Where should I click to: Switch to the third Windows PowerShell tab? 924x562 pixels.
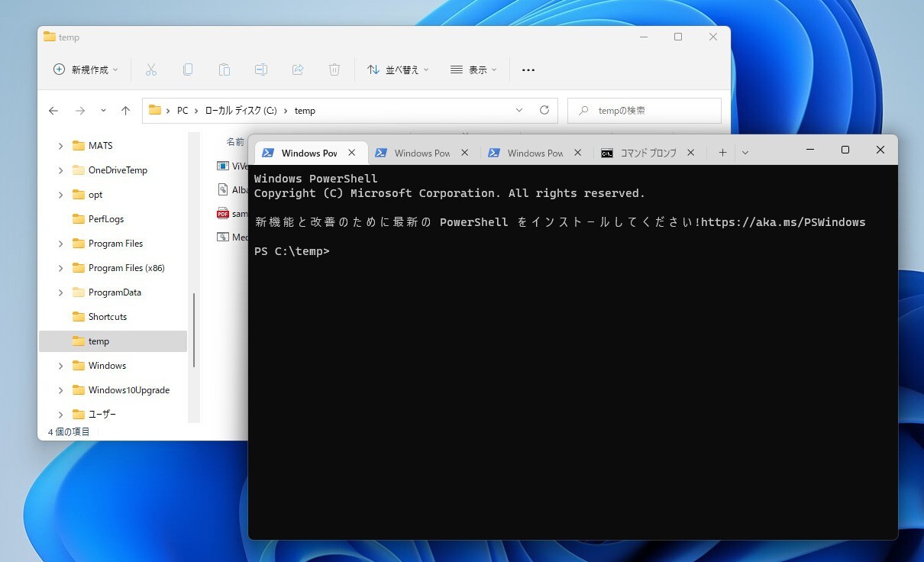pyautogui.click(x=538, y=153)
